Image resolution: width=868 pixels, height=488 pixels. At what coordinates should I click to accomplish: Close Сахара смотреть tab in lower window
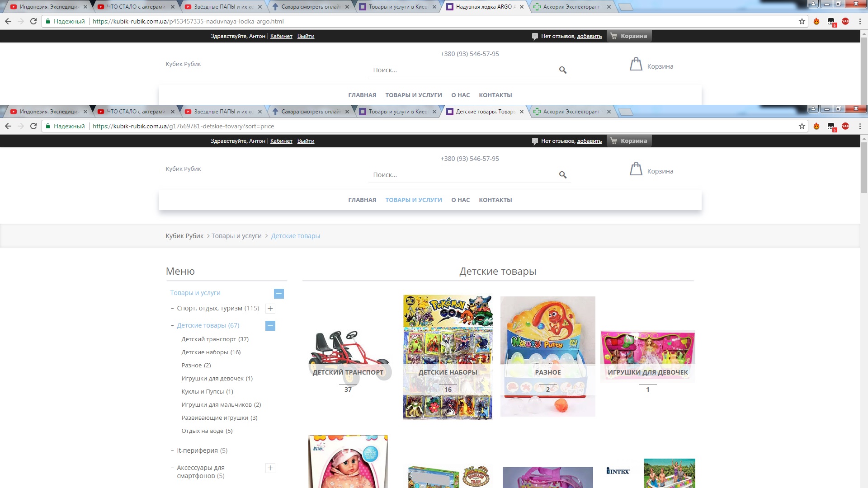(x=347, y=112)
